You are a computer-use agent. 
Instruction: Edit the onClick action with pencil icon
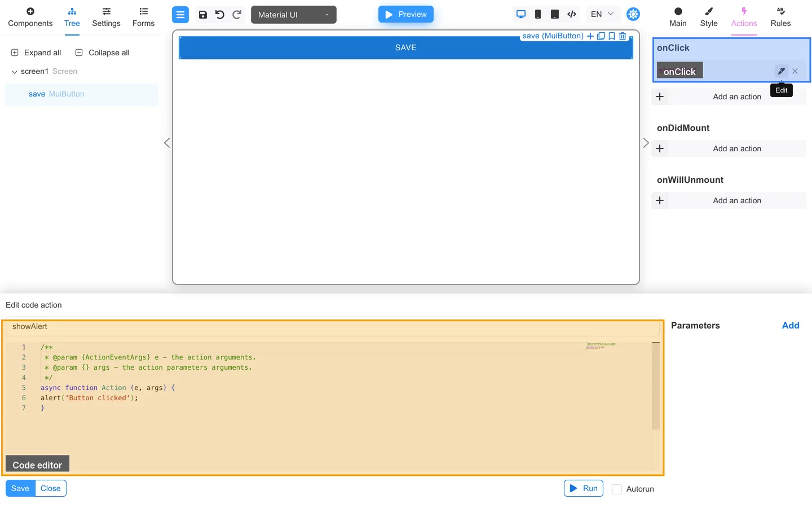pos(781,71)
